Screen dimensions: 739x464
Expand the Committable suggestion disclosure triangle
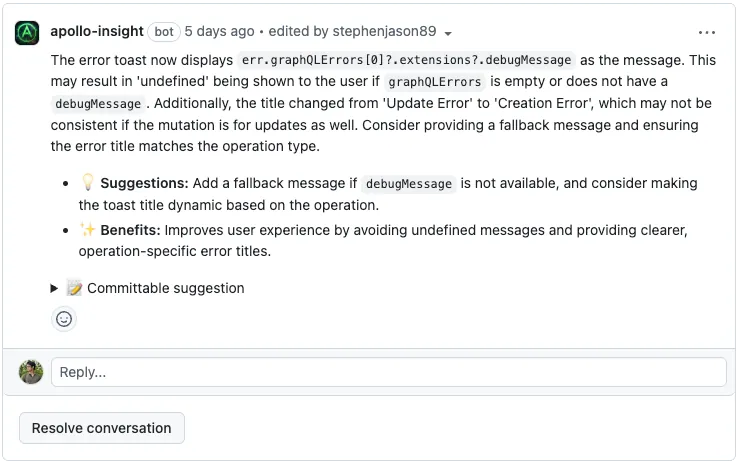(55, 288)
